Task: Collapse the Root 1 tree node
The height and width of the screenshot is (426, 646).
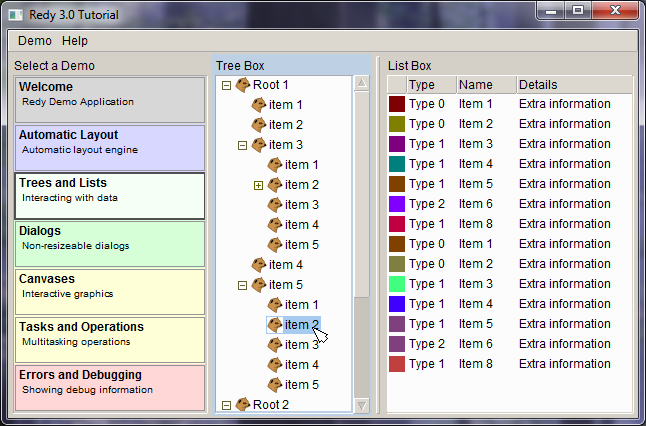Action: 226,85
